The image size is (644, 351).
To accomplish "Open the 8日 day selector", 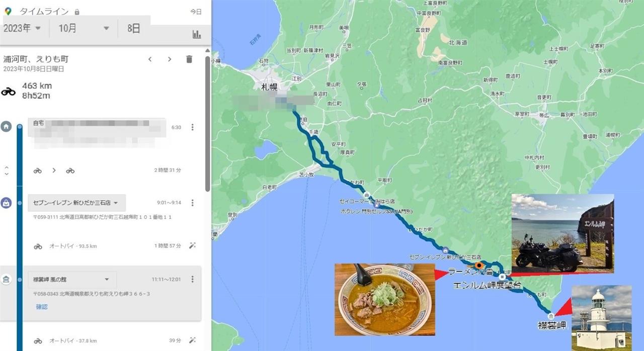I will pos(134,28).
